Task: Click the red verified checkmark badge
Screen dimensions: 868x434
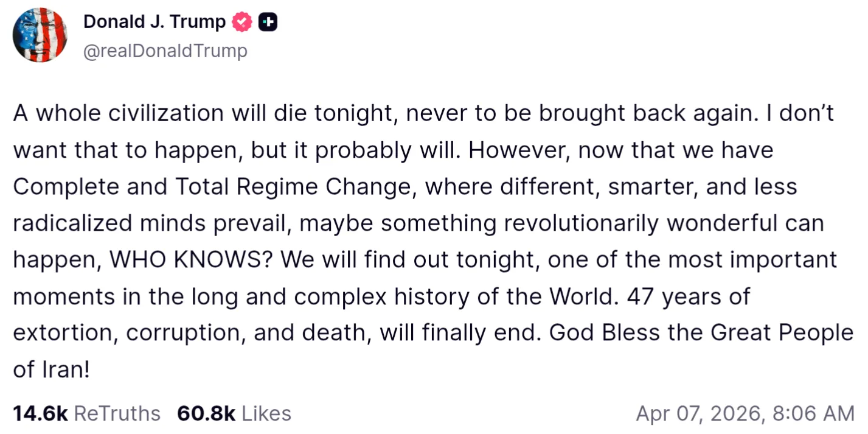Action: click(x=242, y=23)
